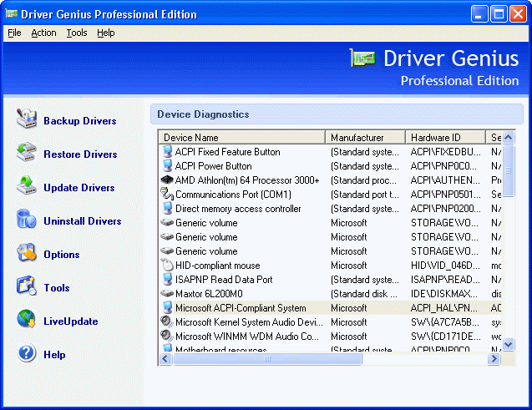
Task: Click the LiveUpdate globe icon
Action: [x=27, y=319]
